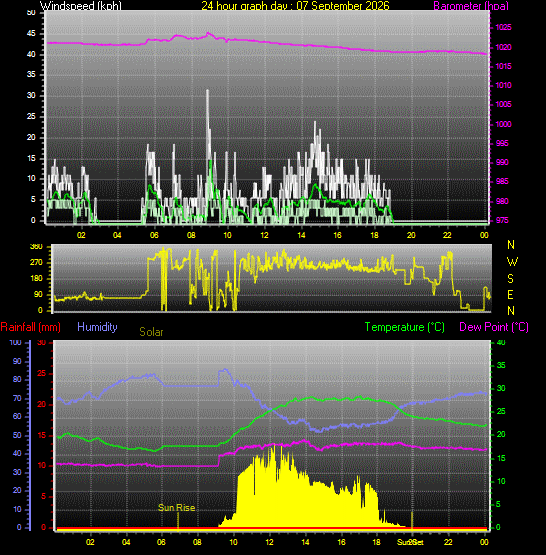Viewport: 546px width, 555px height.
Task: Click hour 16 on the lower chart time axis
Action: (x=341, y=542)
